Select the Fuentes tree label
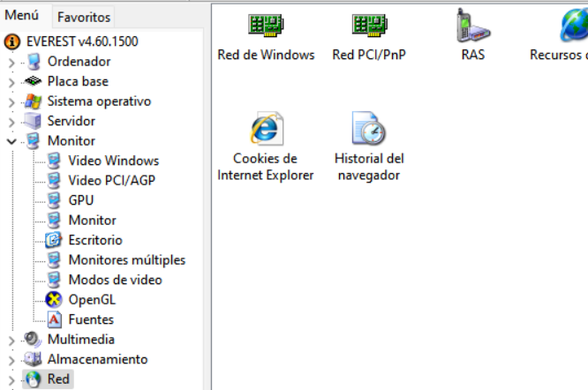Screen dimensions: 588x390 (x=91, y=319)
